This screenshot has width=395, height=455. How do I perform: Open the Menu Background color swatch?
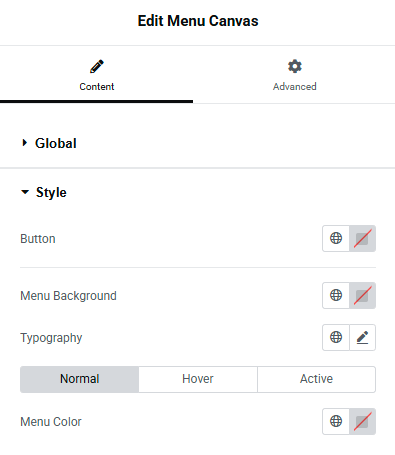363,295
